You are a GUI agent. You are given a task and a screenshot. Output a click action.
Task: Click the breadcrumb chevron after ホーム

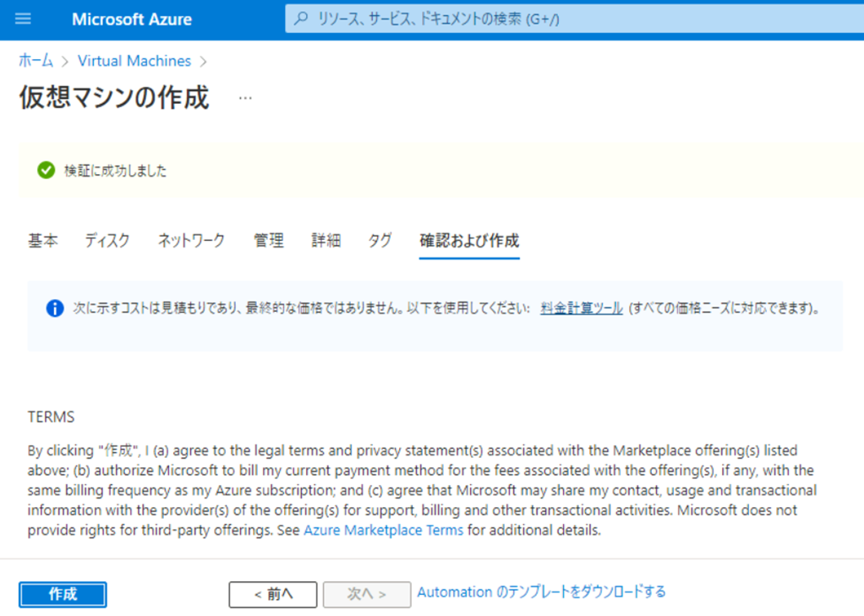65,61
